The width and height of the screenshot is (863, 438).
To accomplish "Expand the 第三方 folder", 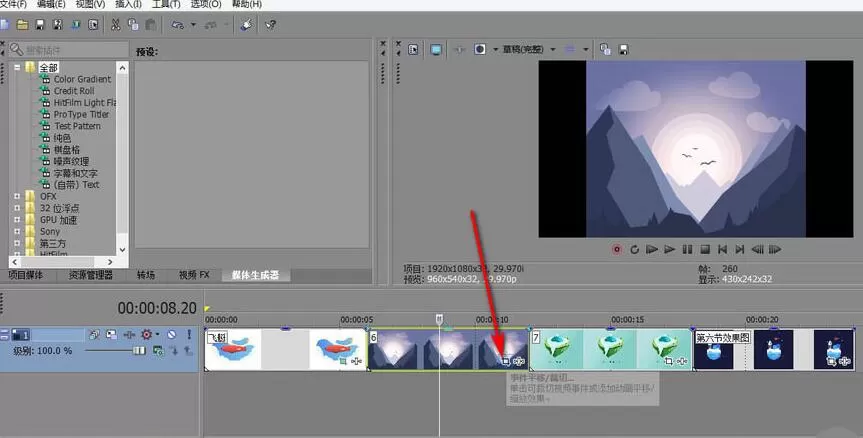I will tap(17, 243).
